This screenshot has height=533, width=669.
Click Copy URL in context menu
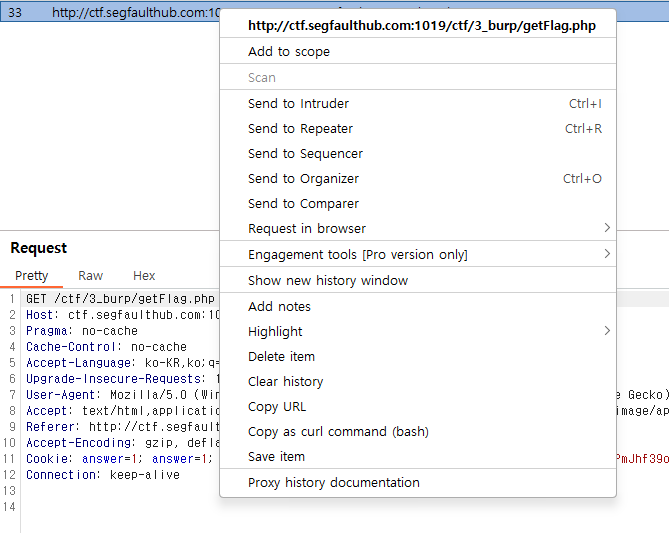tap(277, 407)
